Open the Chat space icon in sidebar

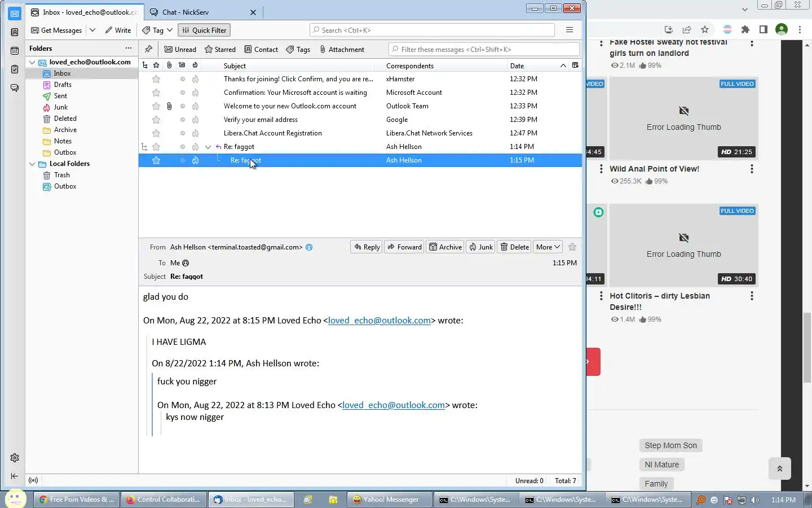click(x=15, y=88)
